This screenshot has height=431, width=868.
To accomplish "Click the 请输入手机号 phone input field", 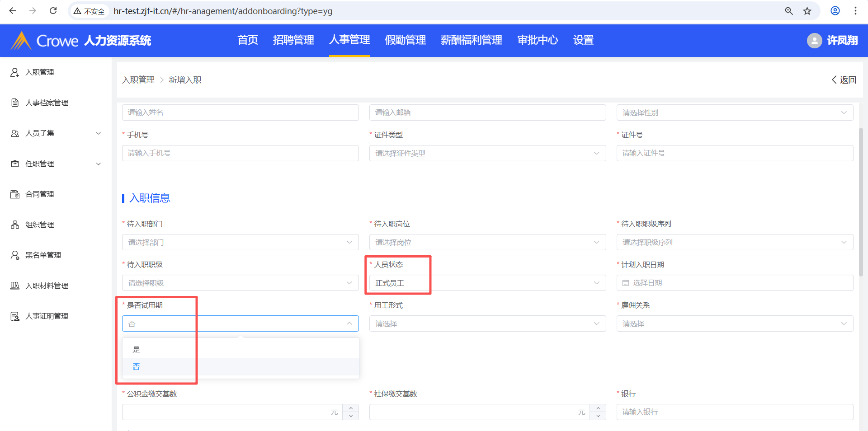I will click(x=240, y=153).
